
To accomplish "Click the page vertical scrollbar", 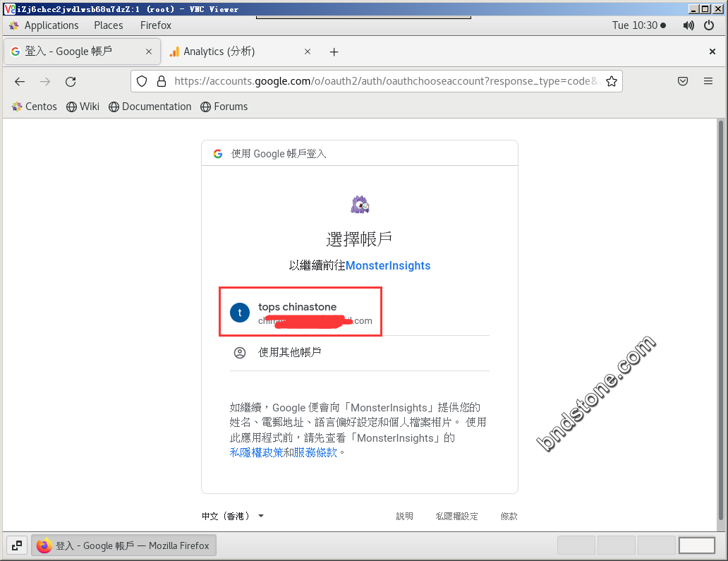I will (x=720, y=320).
